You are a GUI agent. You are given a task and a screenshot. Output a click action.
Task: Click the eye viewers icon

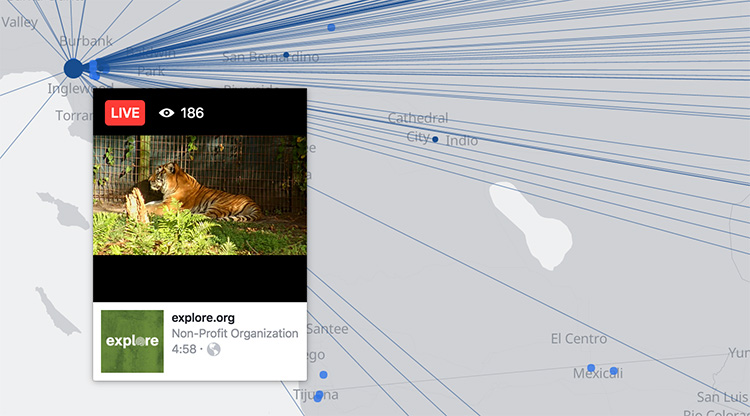[167, 113]
